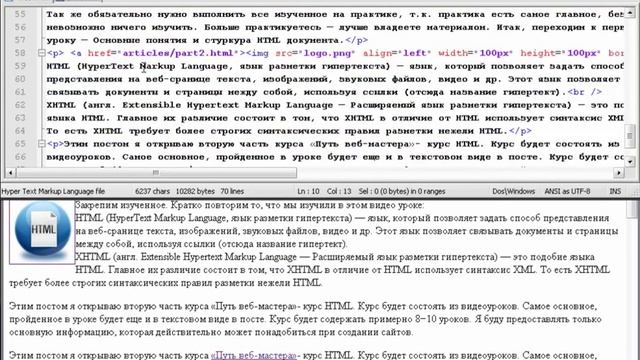640x360 pixels.
Task: Click the HTML logo image in preview
Action: (x=42, y=232)
